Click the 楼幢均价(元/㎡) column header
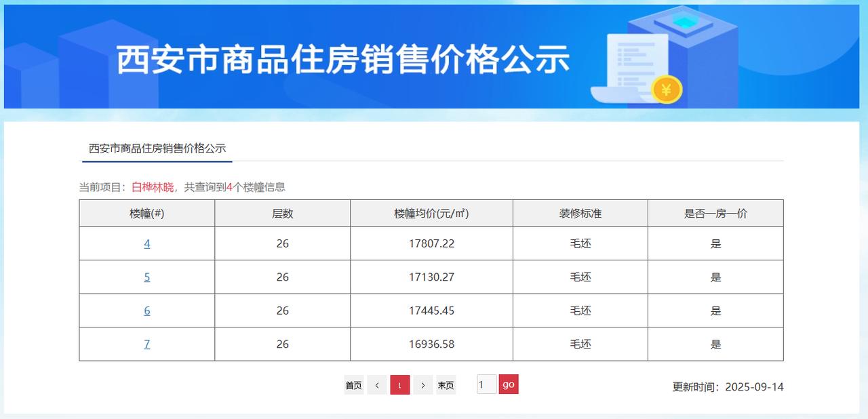This screenshot has width=868, height=419. point(431,214)
